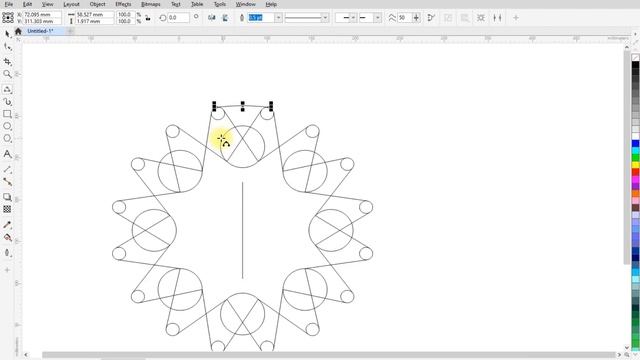Pick the blue swatch in palette
The image size is (640, 360).
(x=636, y=144)
